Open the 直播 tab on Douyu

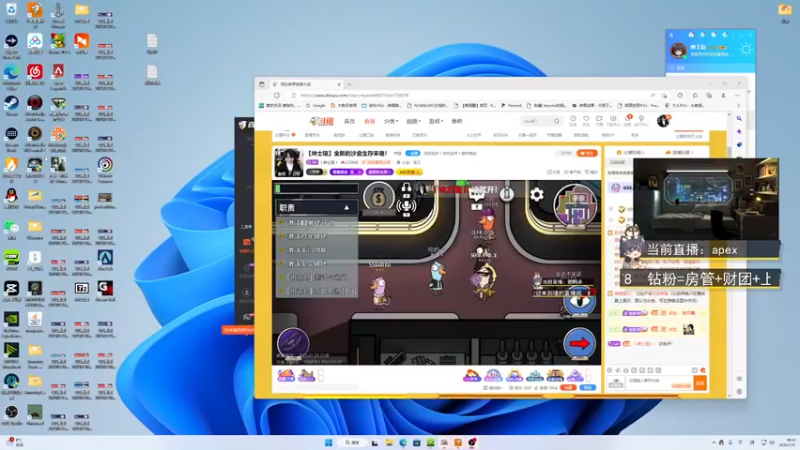click(369, 121)
